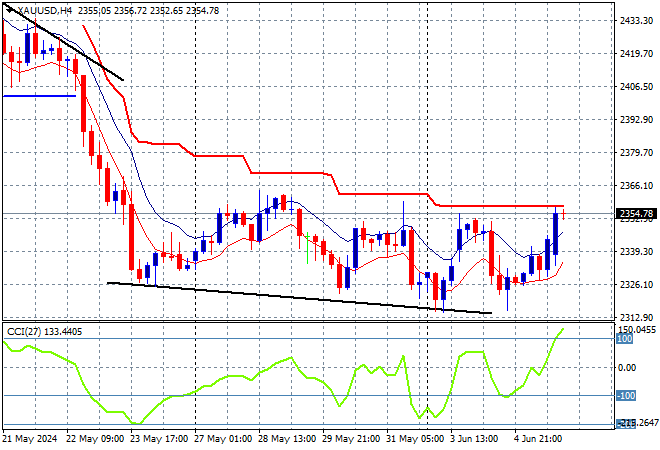Viewport: 660px width, 450px height.
Task: Click the blue 100 level label
Action: pos(624,339)
